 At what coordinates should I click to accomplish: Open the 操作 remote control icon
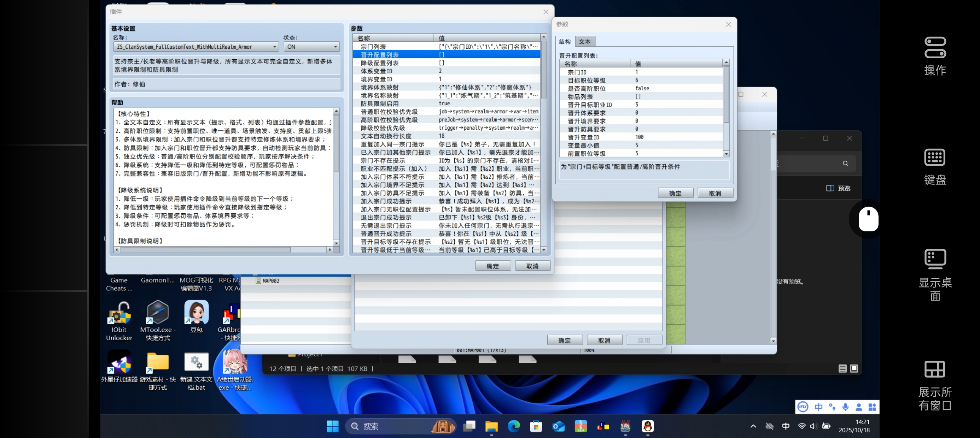point(935,48)
